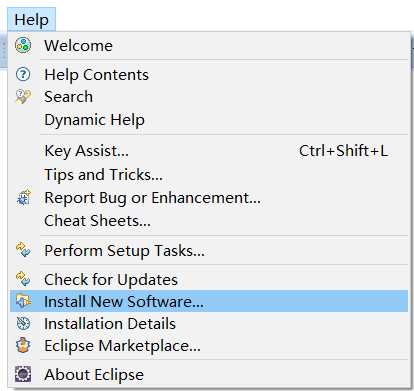
Task: Click the Welcome globe icon
Action: [x=23, y=45]
